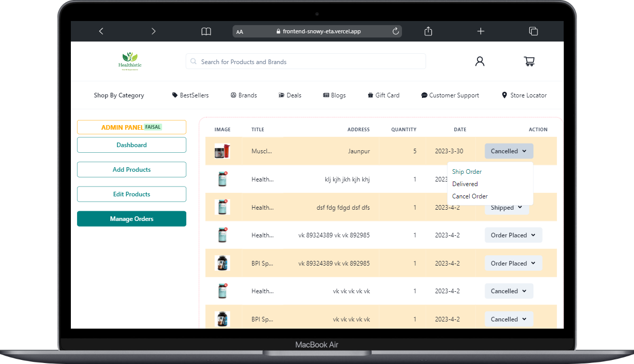Screen dimensions: 634x364
Task: Choose Ship Order in the open dropdown
Action: click(467, 172)
